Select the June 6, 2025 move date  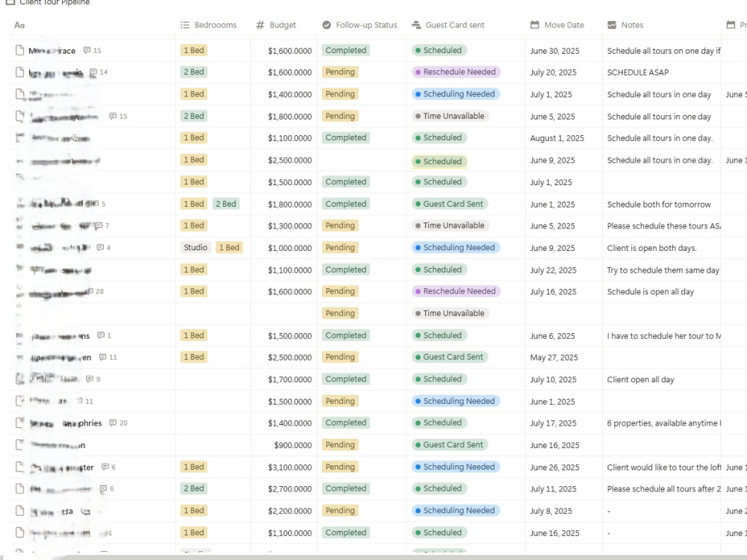coord(552,336)
